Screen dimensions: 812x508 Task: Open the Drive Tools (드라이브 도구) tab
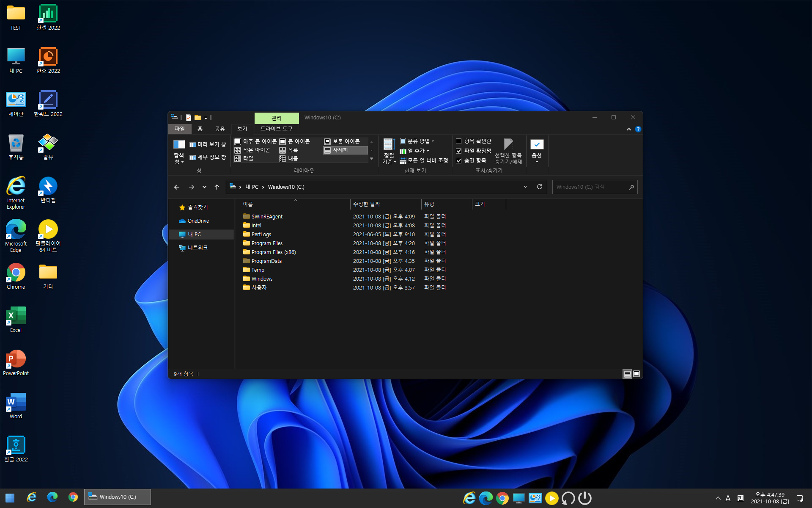(277, 129)
